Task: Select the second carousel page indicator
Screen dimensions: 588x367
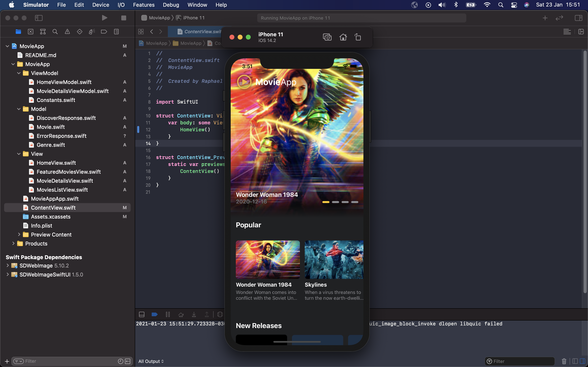Action: [335, 202]
